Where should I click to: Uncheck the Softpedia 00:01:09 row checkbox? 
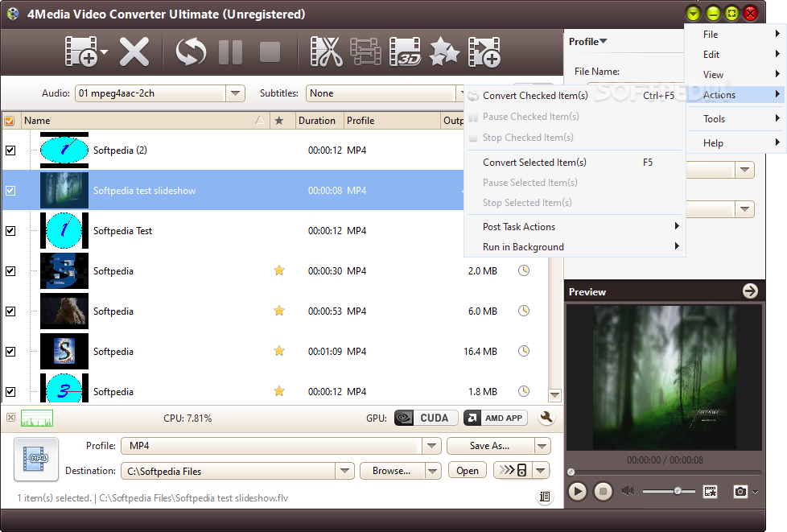(x=10, y=352)
